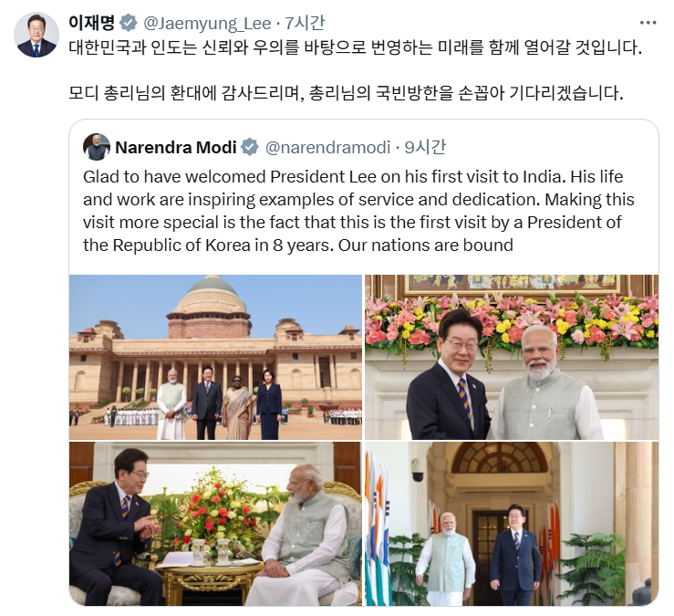Click the truncated text 'Our nations are bound'

coord(426,245)
